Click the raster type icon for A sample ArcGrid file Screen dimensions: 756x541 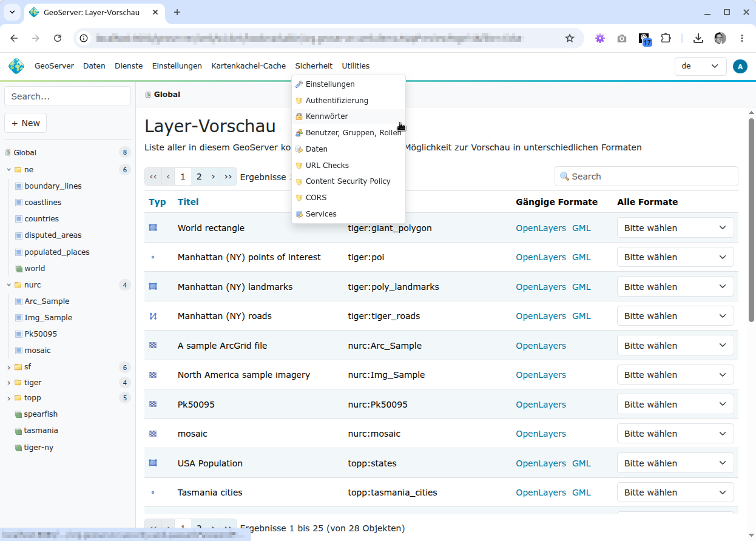click(x=153, y=346)
